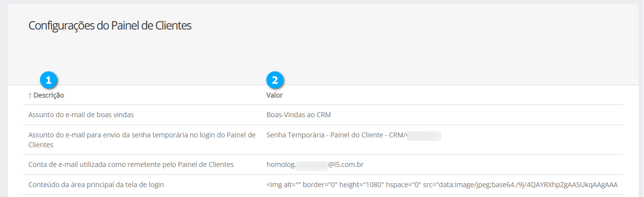Click the blue number 2 badge
Screen dimensions: 644x197
[275, 80]
